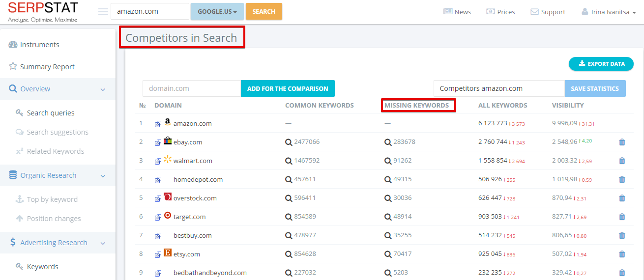Click magnifier icon beside missing keywords 5203

tap(388, 273)
